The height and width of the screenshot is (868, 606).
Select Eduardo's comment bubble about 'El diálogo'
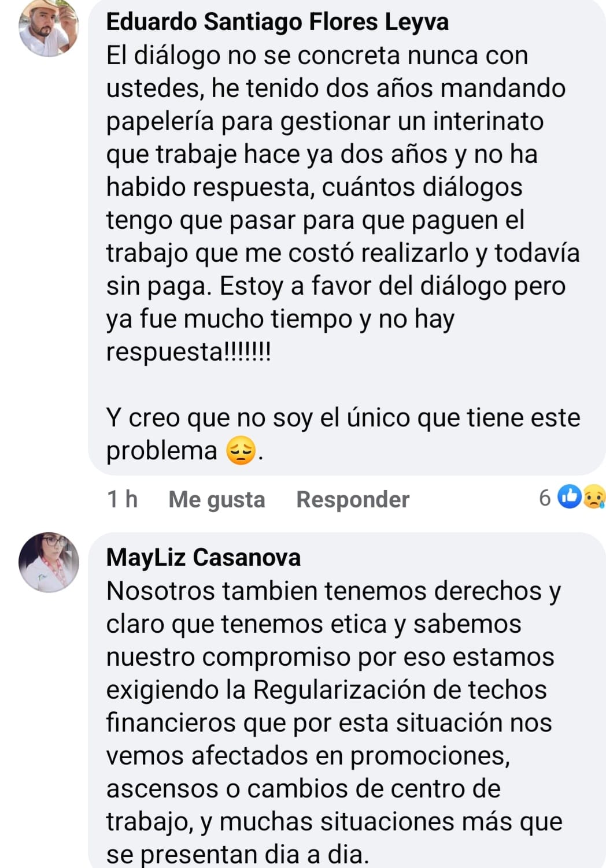pos(347,237)
